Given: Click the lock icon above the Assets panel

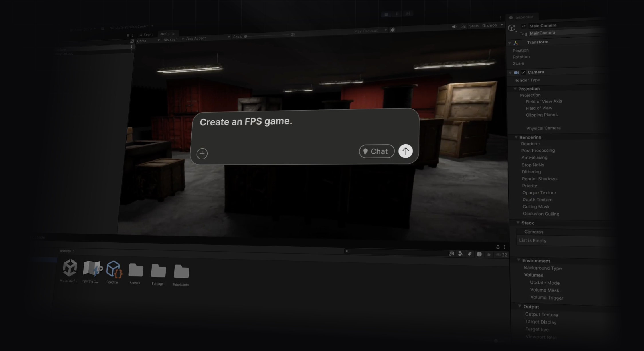Looking at the screenshot, I should click(x=498, y=247).
